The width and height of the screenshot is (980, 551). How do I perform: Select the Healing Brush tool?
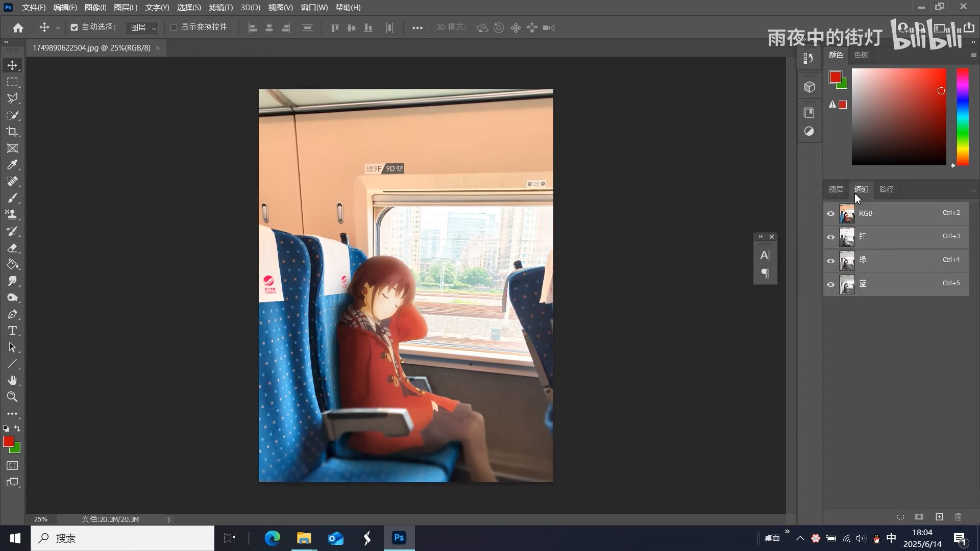pos(12,182)
